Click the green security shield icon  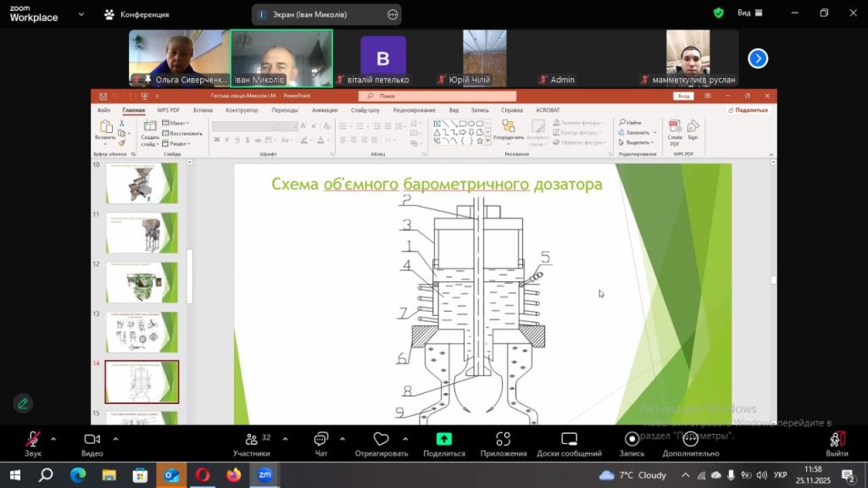click(x=718, y=14)
